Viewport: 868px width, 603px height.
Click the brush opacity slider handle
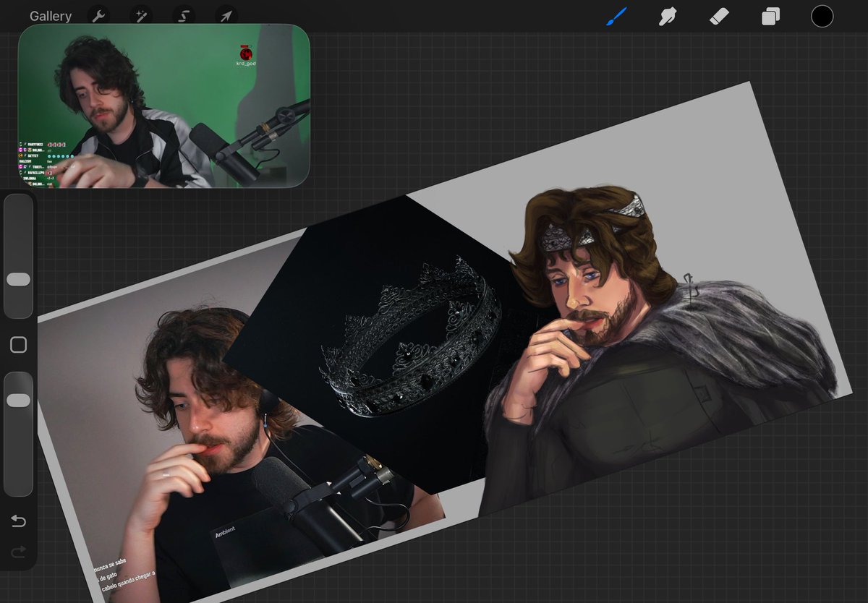19,400
